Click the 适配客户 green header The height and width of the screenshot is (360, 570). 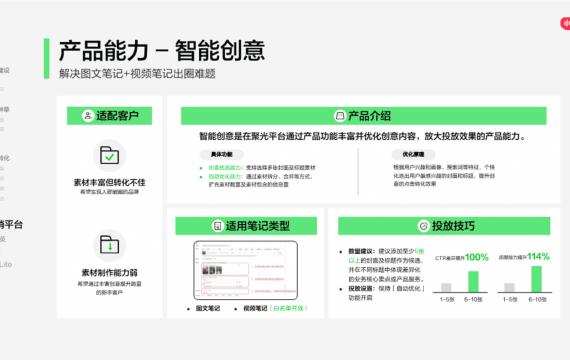[109, 116]
